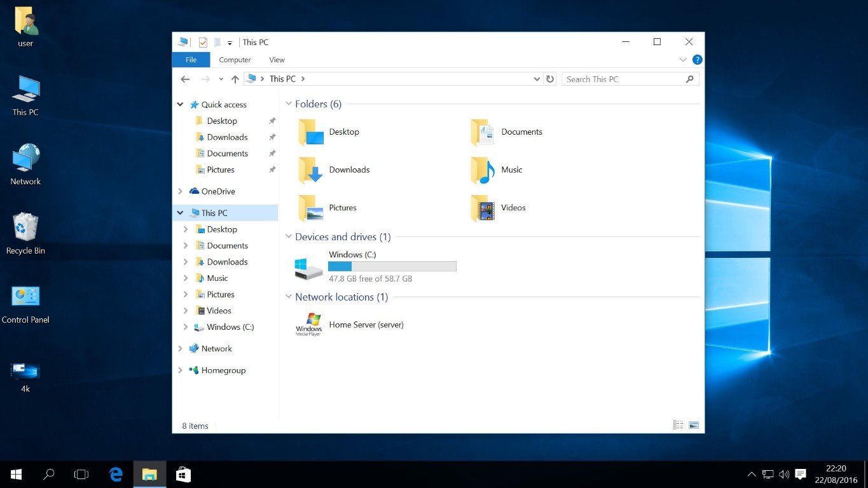Open the Music folder in Folders section

pos(497,170)
